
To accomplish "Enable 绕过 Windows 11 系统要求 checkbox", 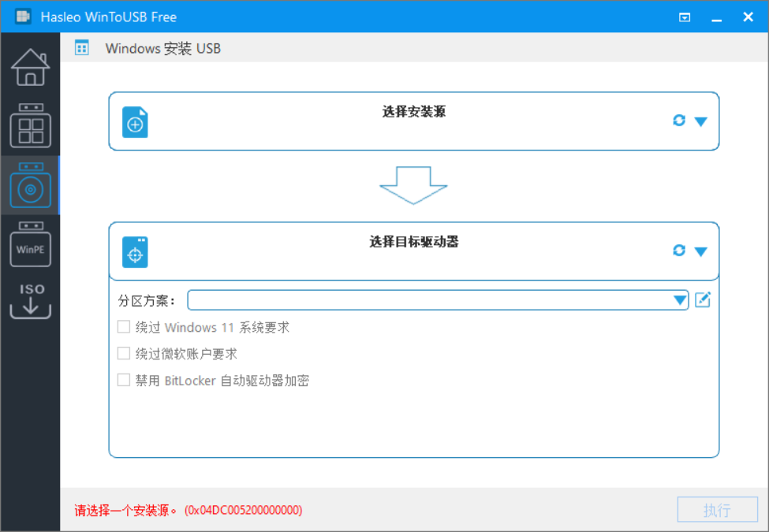I will (x=124, y=327).
